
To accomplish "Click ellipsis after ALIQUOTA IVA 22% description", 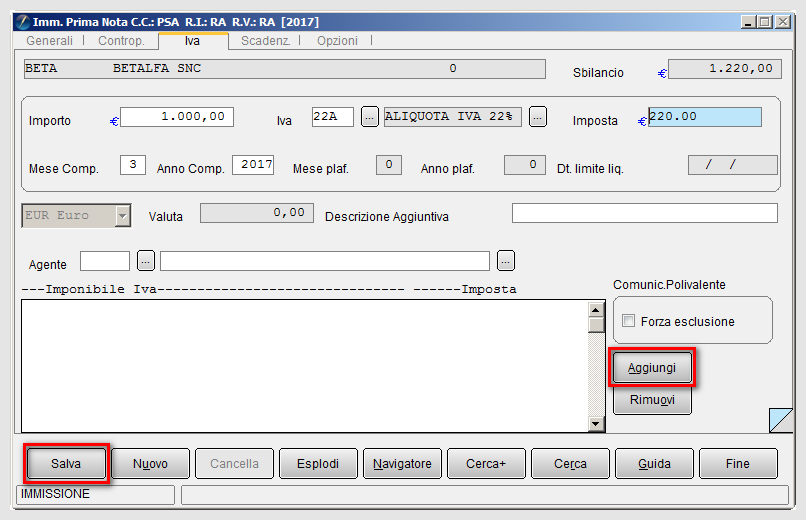I will pyautogui.click(x=538, y=117).
